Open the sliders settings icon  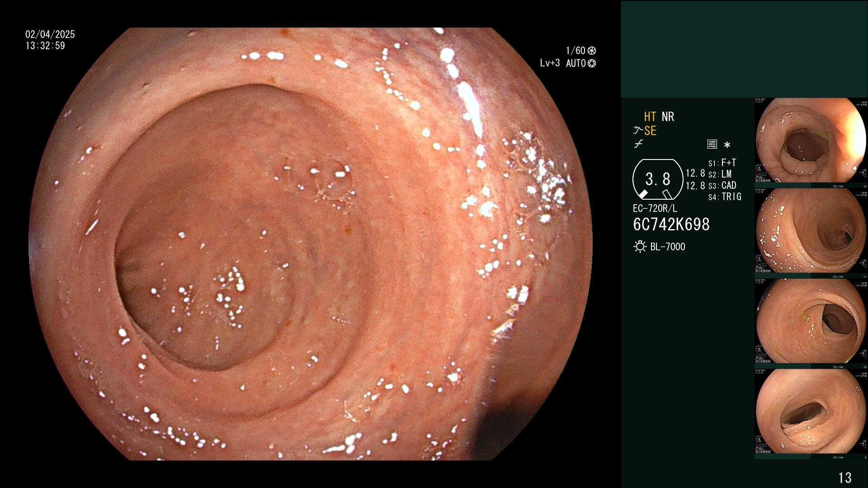click(712, 145)
